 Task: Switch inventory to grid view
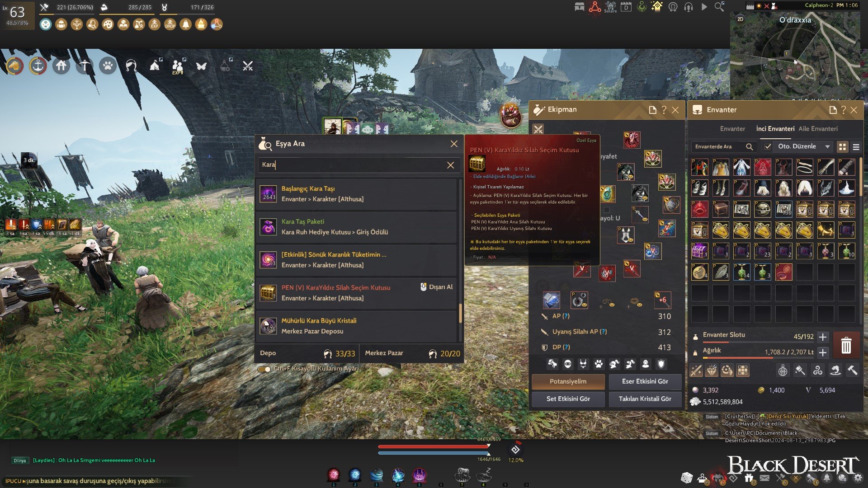tap(842, 147)
